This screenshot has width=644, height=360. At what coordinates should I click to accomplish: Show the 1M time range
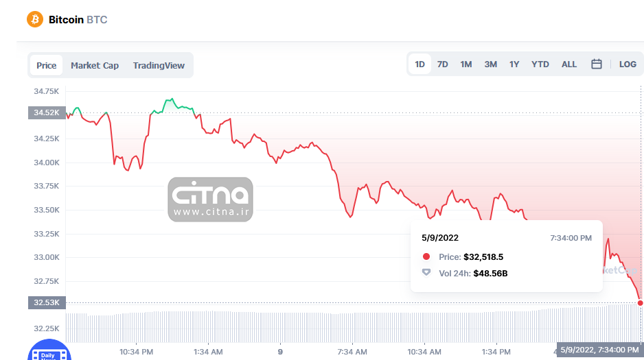coord(466,64)
